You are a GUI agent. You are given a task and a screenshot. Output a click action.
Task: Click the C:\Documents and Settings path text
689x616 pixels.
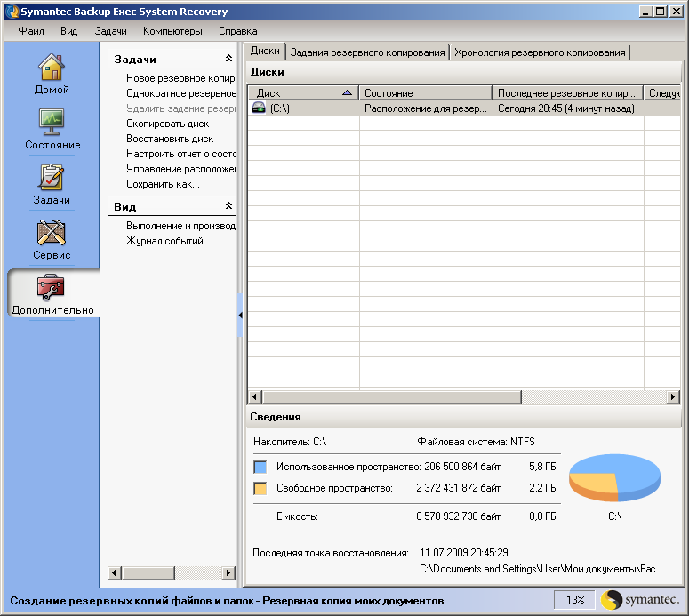pos(540,569)
